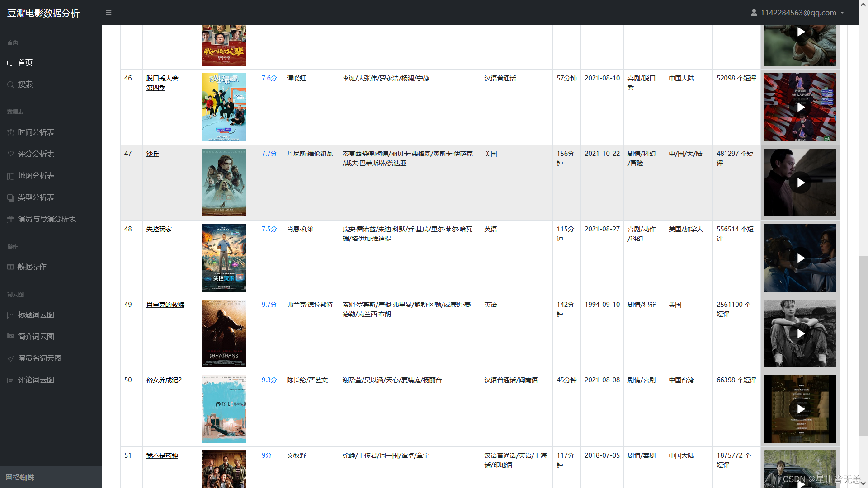Image resolution: width=868 pixels, height=488 pixels.
Task: Click the heart icon beside 评分分析表
Action: [x=11, y=154]
